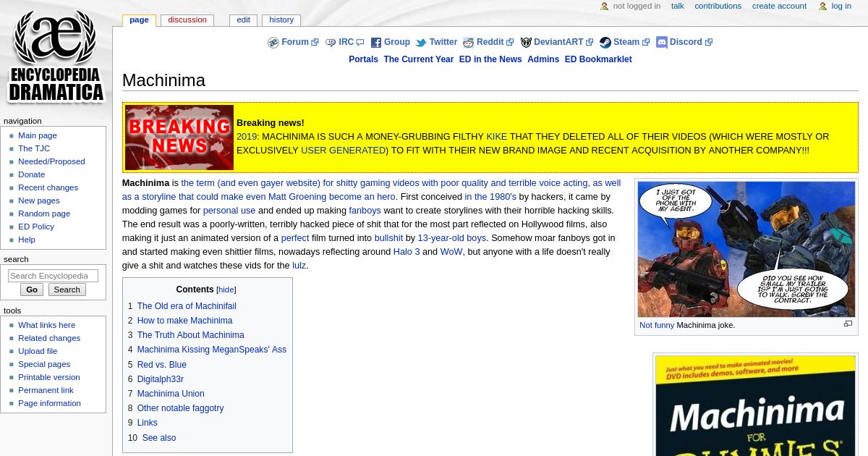Viewport: 868px width, 456px height.
Task: Jump to 'How to make Machinima' section
Action: (x=184, y=321)
